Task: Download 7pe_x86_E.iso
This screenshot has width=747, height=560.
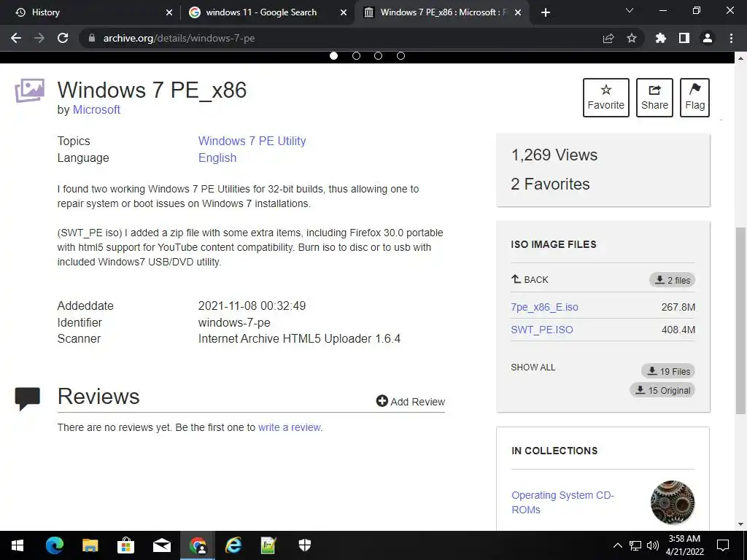Action: point(544,307)
